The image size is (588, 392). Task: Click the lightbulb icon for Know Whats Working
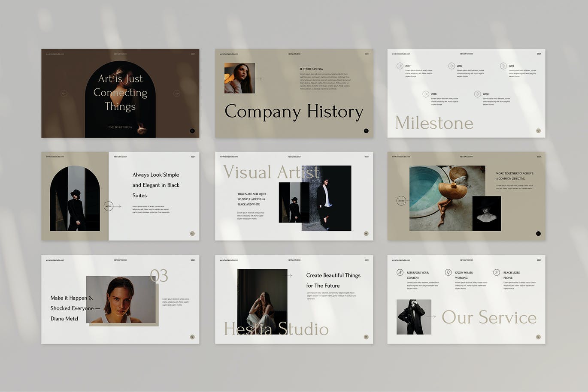pos(448,272)
